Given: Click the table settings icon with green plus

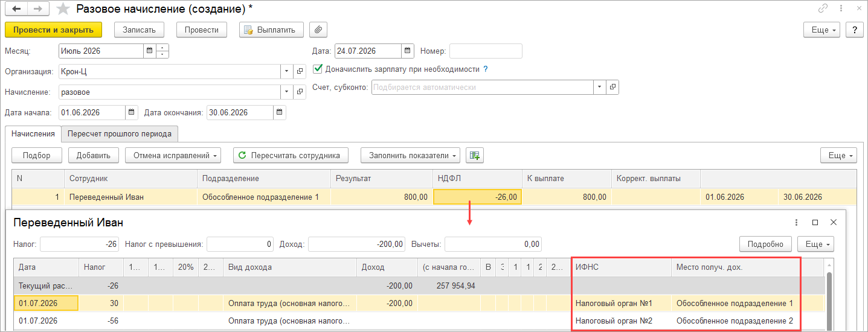Looking at the screenshot, I should pos(475,156).
